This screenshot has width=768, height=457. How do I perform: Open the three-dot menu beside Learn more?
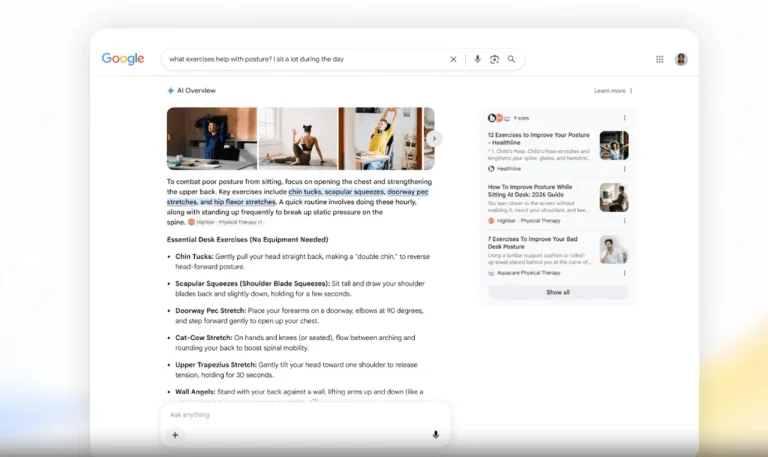pos(631,91)
